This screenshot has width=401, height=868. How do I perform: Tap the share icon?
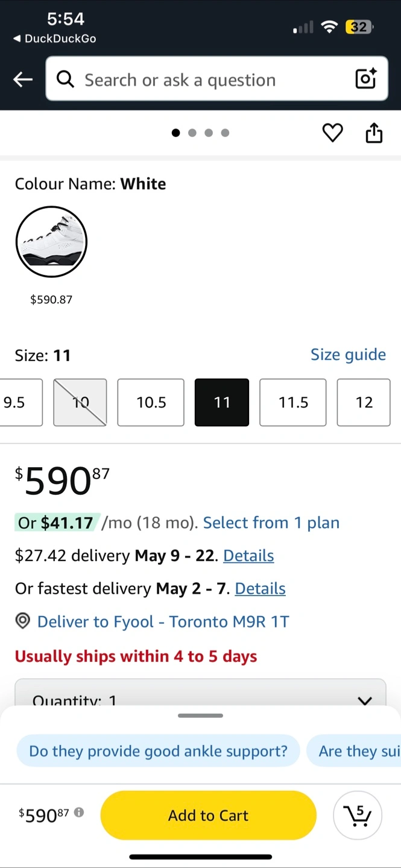(374, 133)
